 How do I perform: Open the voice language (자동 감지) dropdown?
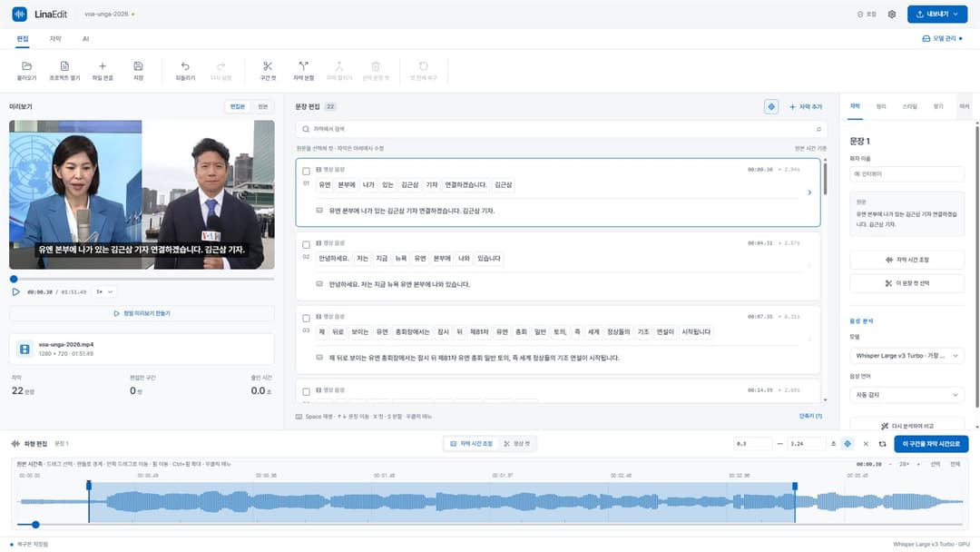pyautogui.click(x=906, y=395)
